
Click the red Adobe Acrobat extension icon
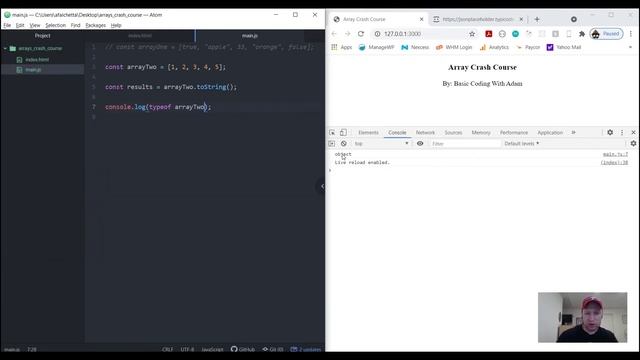tap(489, 34)
